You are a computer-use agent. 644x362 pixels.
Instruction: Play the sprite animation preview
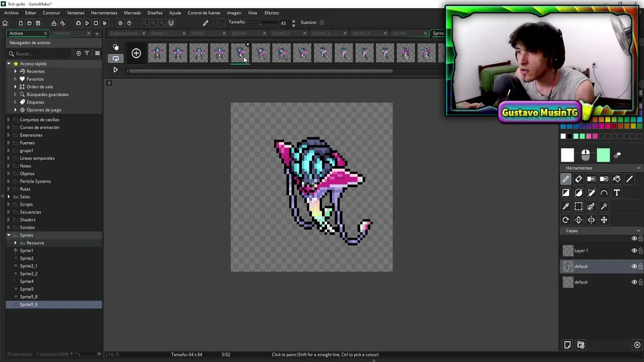pyautogui.click(x=115, y=70)
